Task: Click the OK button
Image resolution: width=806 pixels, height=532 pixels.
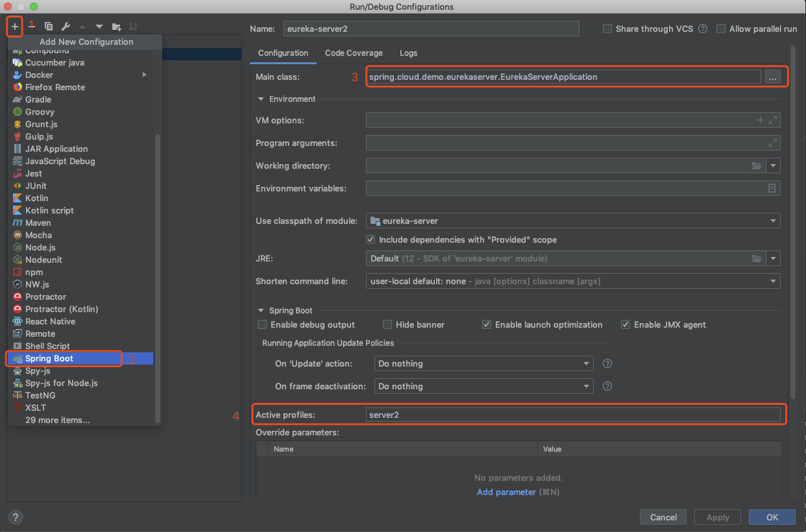Action: pyautogui.click(x=772, y=517)
